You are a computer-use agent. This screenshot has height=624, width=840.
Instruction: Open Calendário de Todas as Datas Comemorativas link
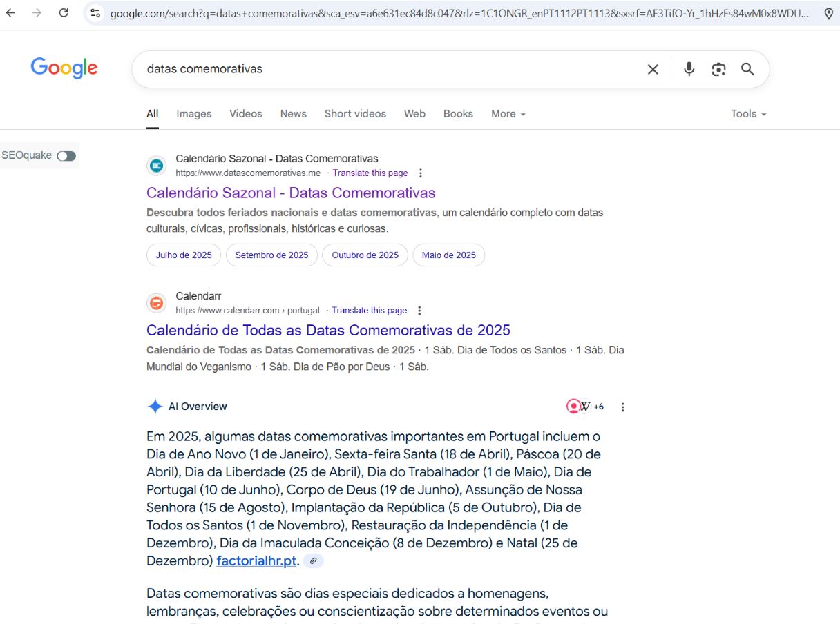point(328,330)
